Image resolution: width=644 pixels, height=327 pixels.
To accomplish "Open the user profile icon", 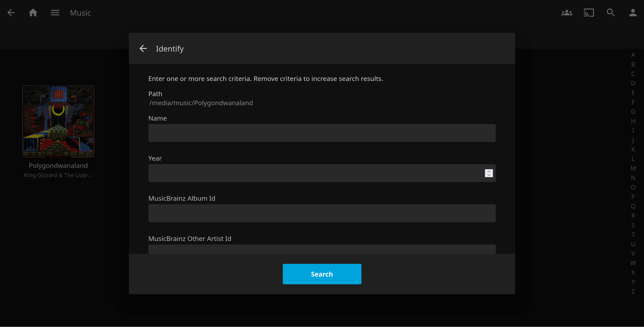I will 633,13.
